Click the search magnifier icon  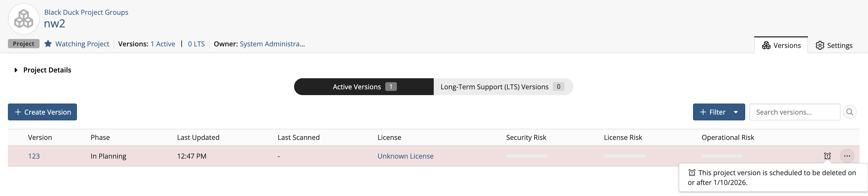click(x=850, y=112)
